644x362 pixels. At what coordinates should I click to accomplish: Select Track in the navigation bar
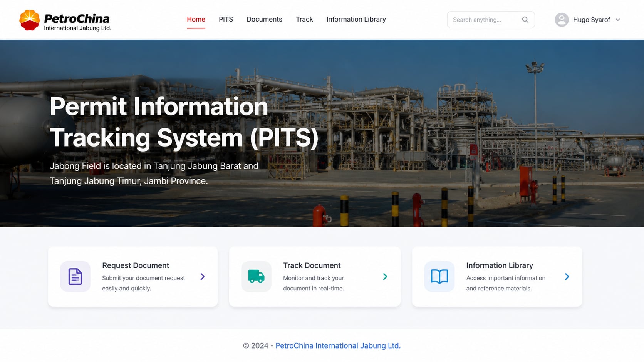[x=304, y=19]
